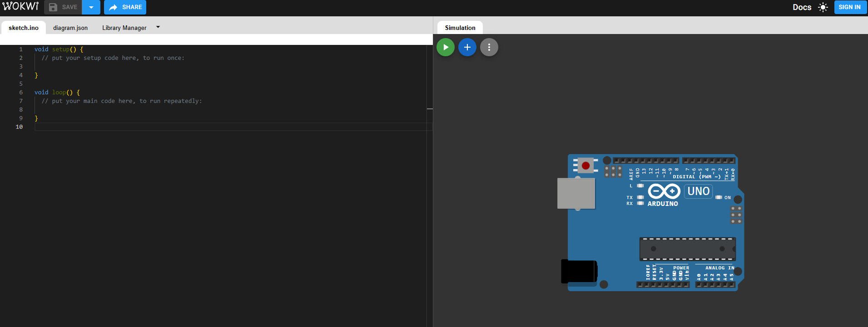
Task: Click the Save button
Action: [x=63, y=7]
